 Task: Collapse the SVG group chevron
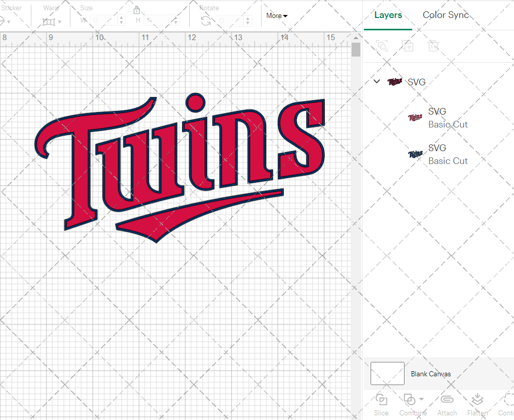pyautogui.click(x=377, y=81)
